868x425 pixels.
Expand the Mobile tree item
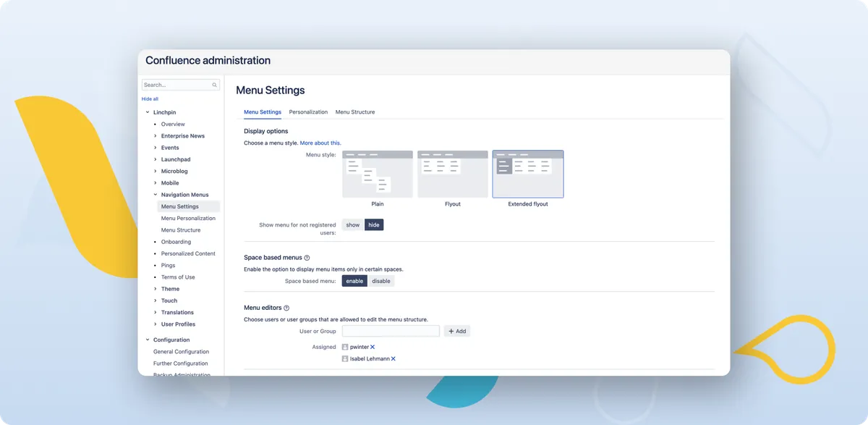[156, 183]
